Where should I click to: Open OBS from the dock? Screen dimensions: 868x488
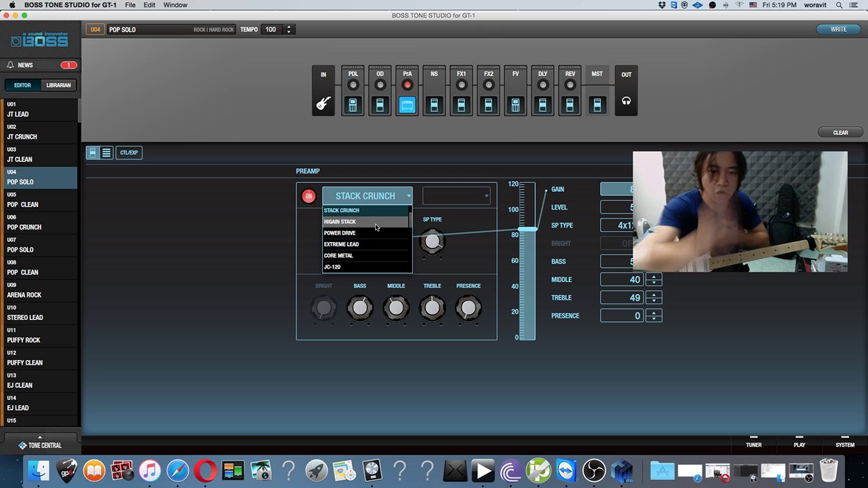coord(594,470)
